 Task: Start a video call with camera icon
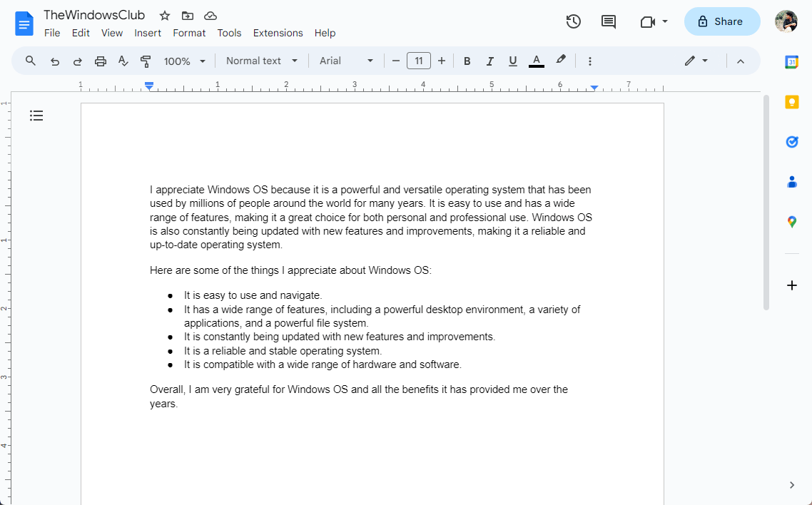pyautogui.click(x=647, y=21)
